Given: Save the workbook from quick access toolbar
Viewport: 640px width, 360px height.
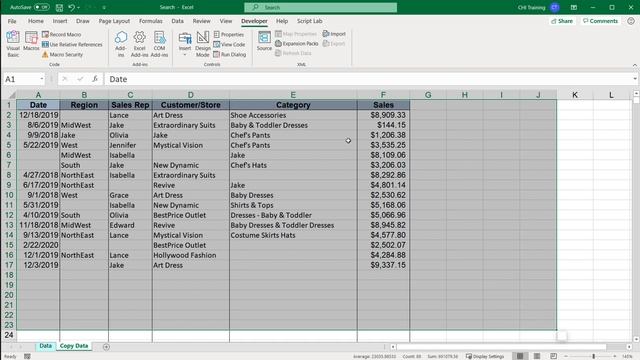Looking at the screenshot, I should click(59, 7).
